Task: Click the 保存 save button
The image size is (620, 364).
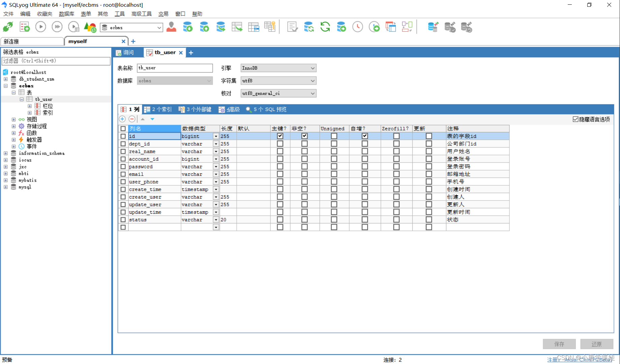Action: click(559, 344)
